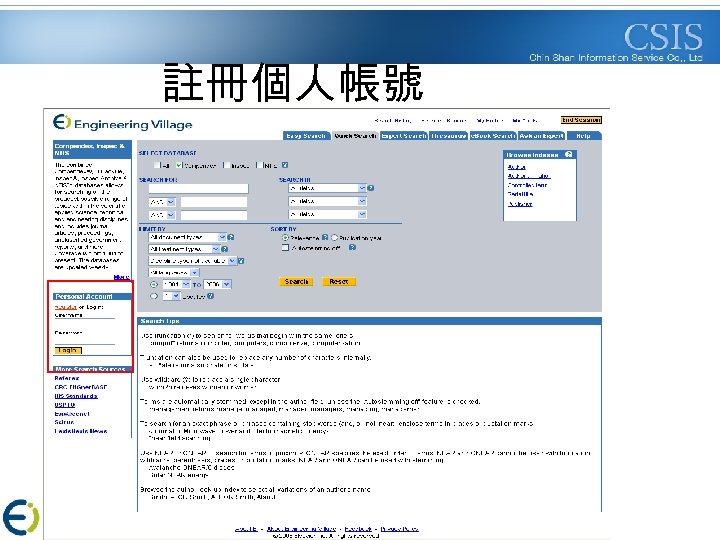Viewport: 720px width, 540px height.
Task: Open the CRC ENGnetBASE link
Action: point(81,387)
